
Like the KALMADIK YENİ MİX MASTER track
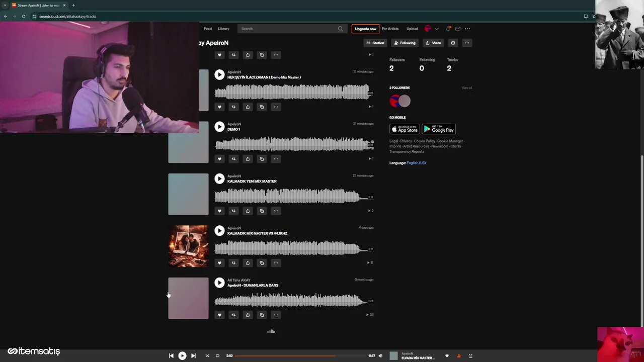219,211
